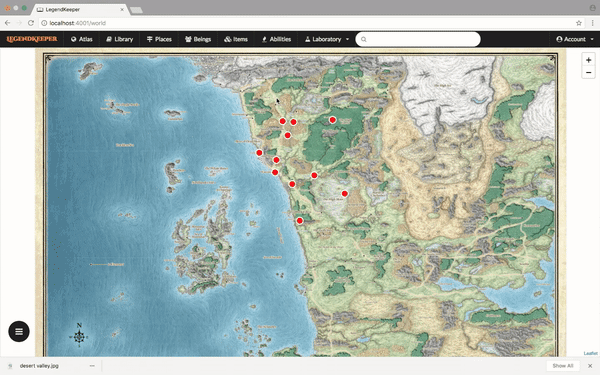Open the round hamburger menu button
The image size is (600, 375).
[19, 331]
